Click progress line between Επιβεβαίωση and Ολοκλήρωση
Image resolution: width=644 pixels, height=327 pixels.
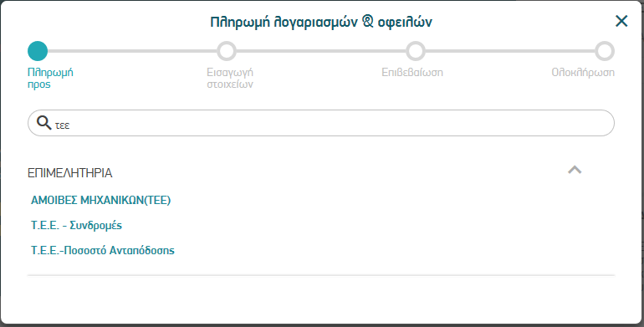click(510, 51)
